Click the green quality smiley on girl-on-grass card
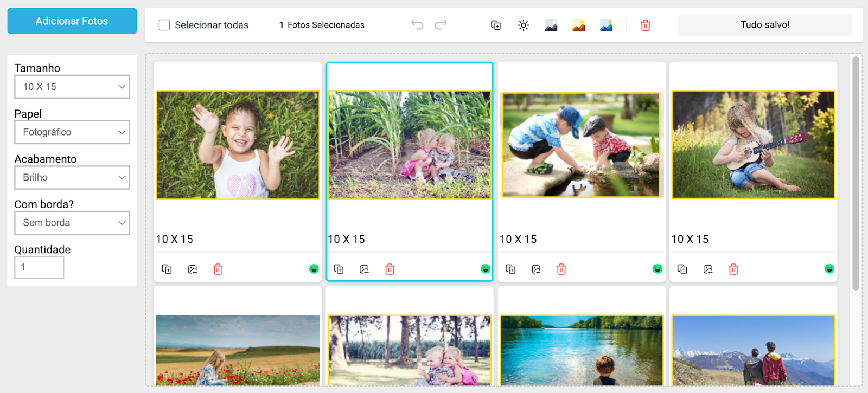The height and width of the screenshot is (393, 868). (x=314, y=269)
